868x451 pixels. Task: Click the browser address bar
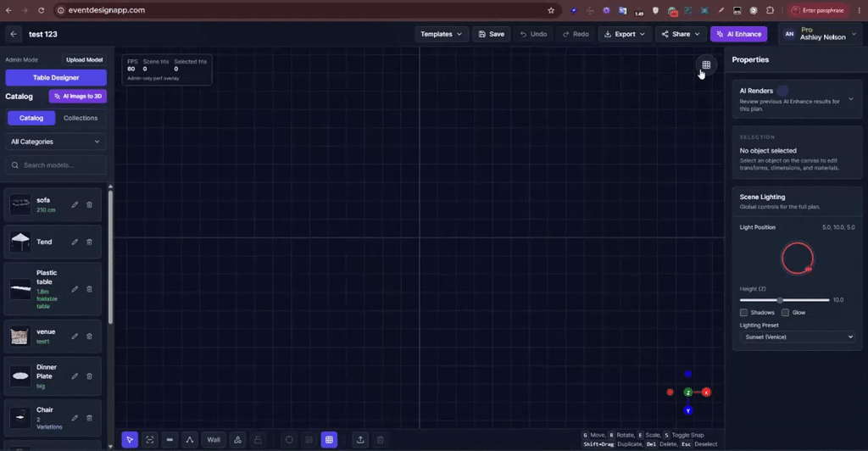click(x=307, y=10)
